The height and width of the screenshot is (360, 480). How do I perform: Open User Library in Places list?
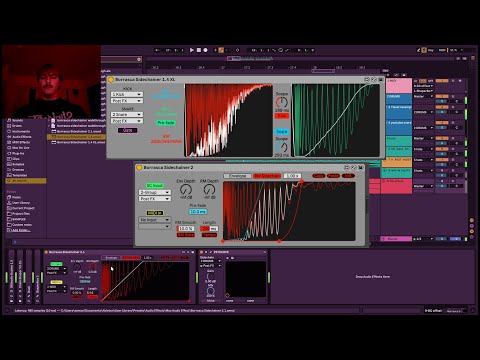[x=19, y=203]
